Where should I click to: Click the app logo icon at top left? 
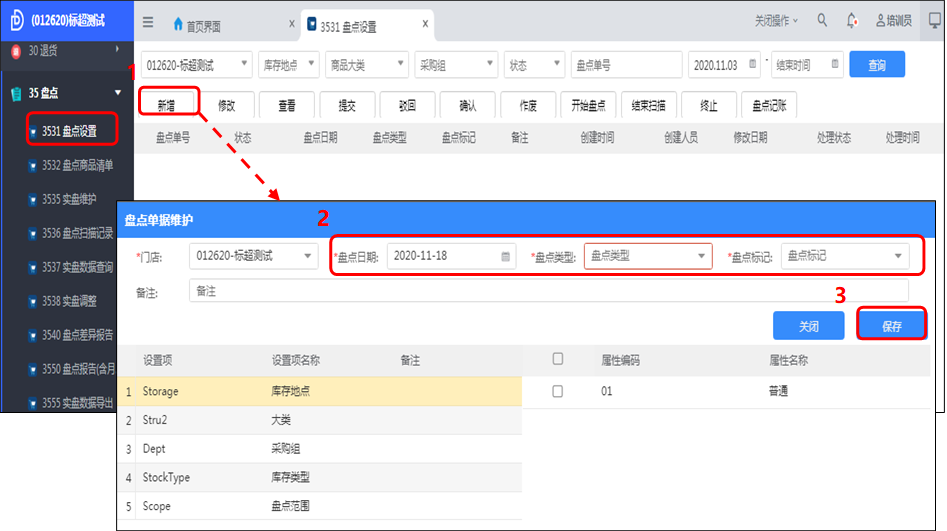[15, 20]
